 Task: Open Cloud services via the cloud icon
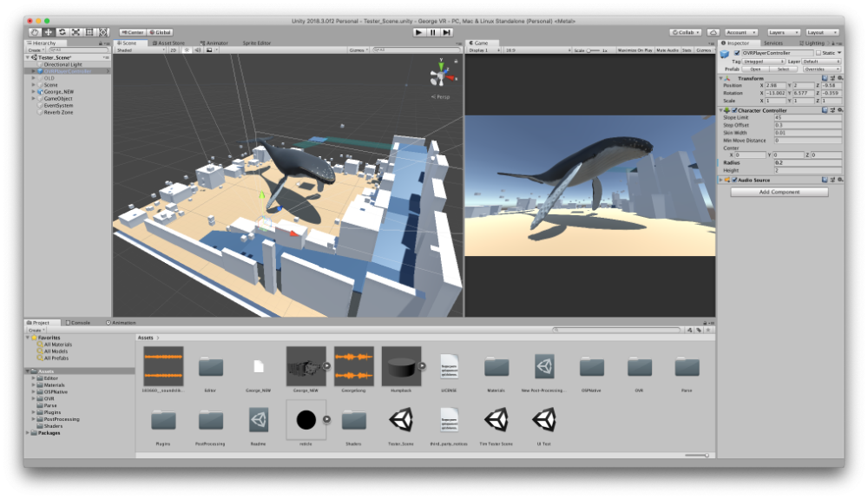coord(713,32)
